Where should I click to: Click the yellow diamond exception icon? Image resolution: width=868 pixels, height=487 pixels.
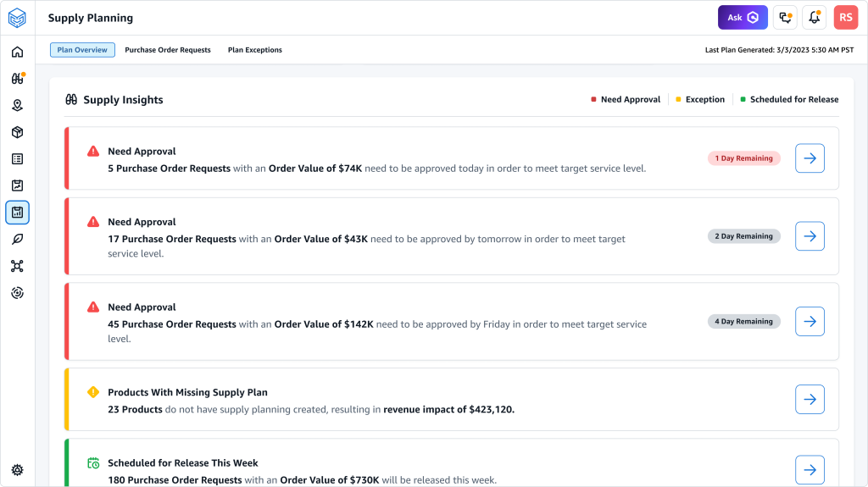(x=93, y=392)
